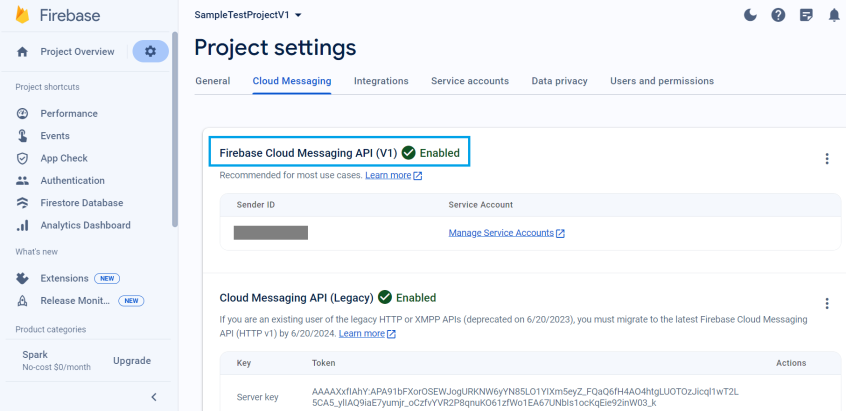The height and width of the screenshot is (411, 846).
Task: Click the Actions column header
Action: (x=791, y=363)
